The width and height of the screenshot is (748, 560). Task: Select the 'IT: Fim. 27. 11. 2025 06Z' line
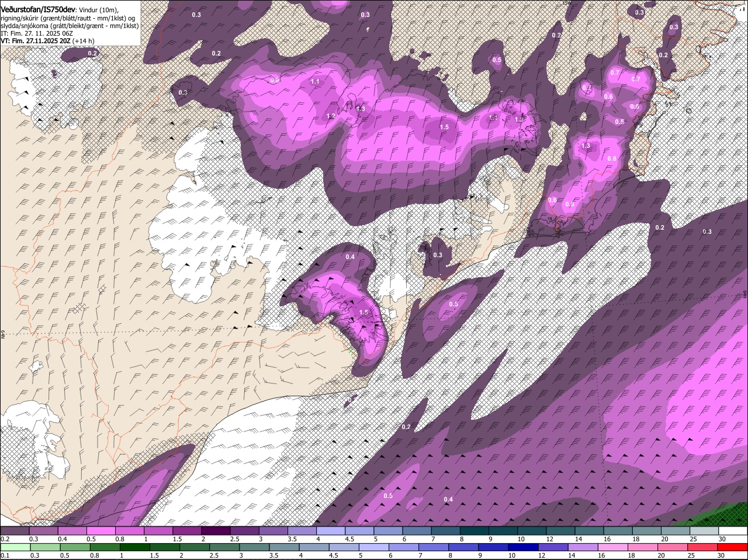[x=37, y=34]
